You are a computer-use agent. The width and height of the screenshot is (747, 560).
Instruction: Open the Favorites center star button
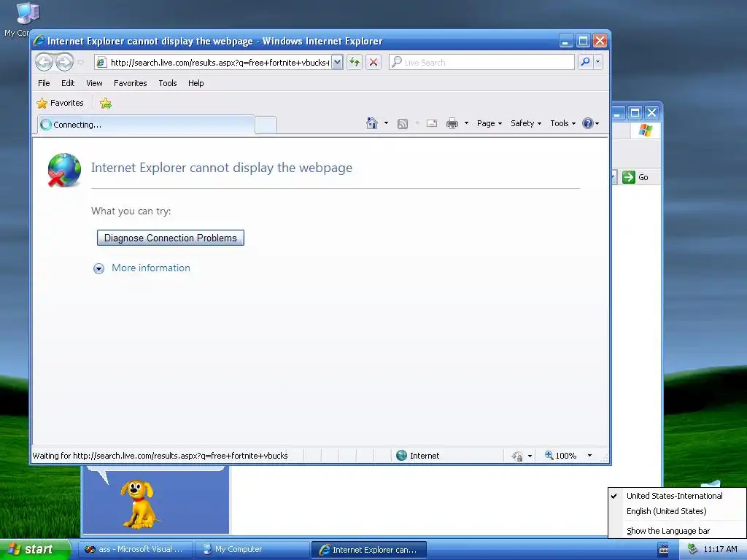tap(60, 103)
